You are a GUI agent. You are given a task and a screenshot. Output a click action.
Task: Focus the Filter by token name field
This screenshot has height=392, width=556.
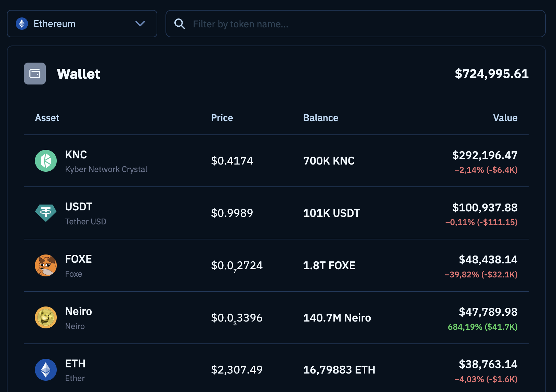pyautogui.click(x=356, y=24)
